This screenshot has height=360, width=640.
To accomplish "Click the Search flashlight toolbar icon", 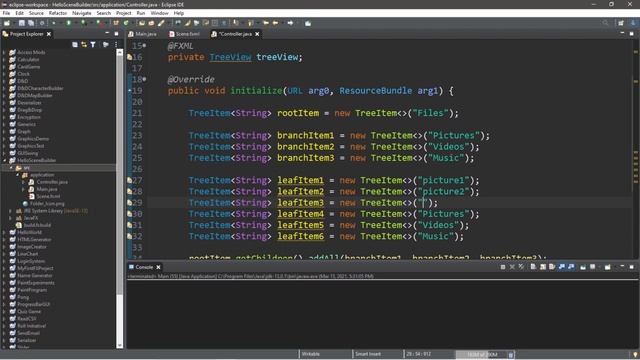I will coord(161,23).
